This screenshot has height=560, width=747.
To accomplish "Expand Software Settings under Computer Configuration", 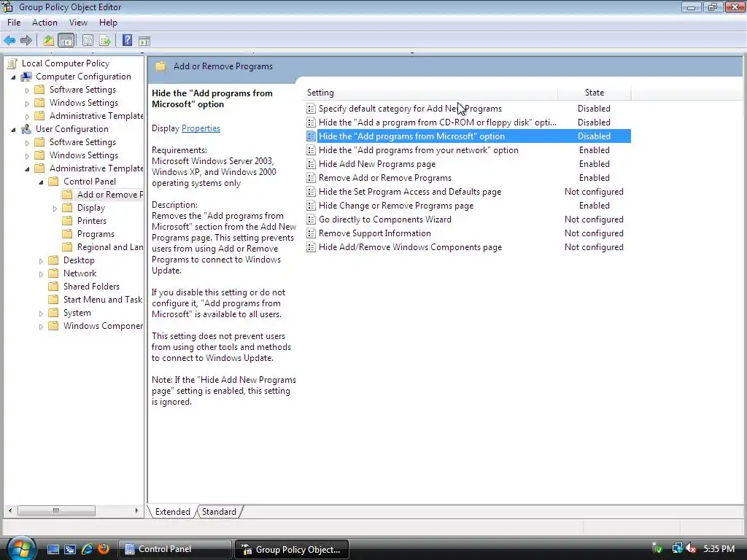I will pos(27,90).
